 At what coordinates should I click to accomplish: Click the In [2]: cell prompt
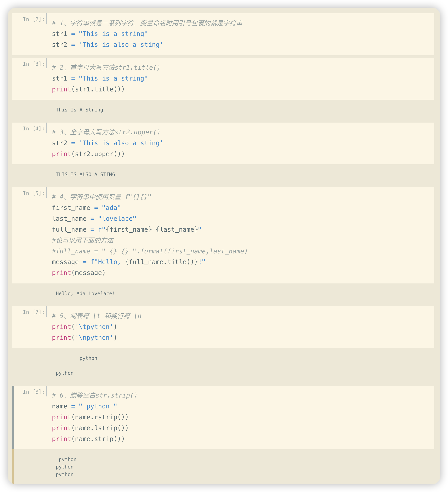click(34, 19)
